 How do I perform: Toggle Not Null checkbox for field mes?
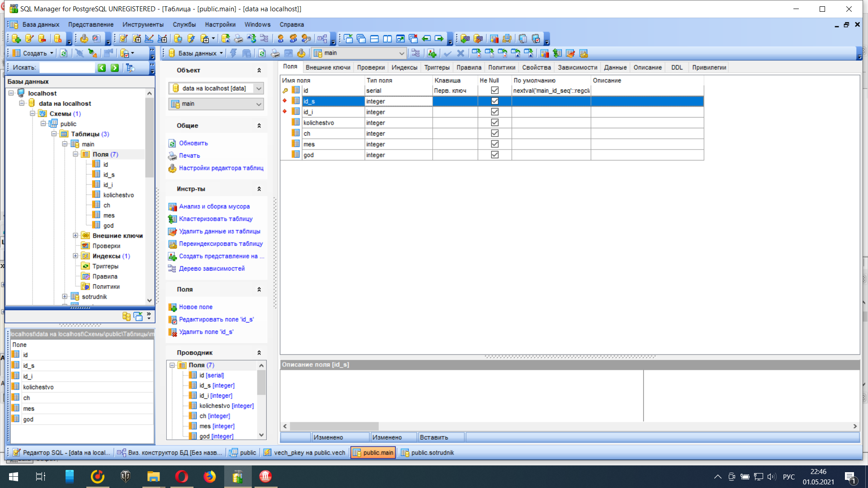pos(495,144)
